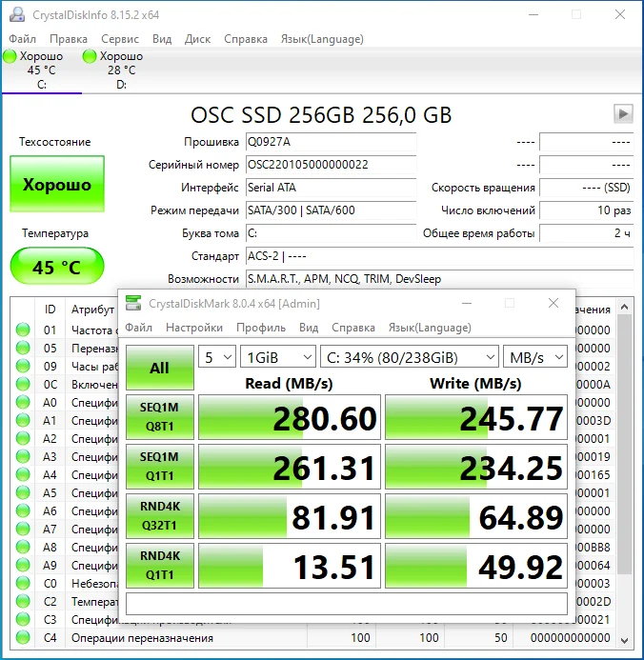Click green status circle for drive C:
This screenshot has height=660, width=644.
point(10,56)
